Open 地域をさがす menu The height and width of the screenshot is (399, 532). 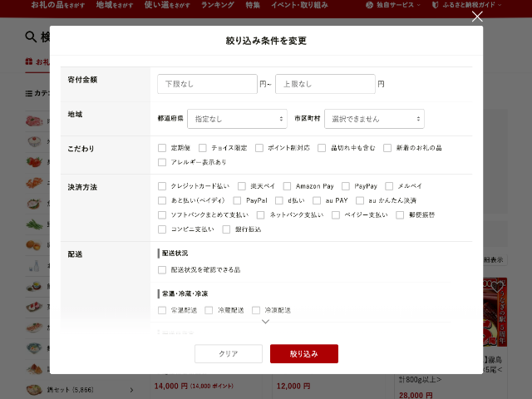tap(115, 5)
